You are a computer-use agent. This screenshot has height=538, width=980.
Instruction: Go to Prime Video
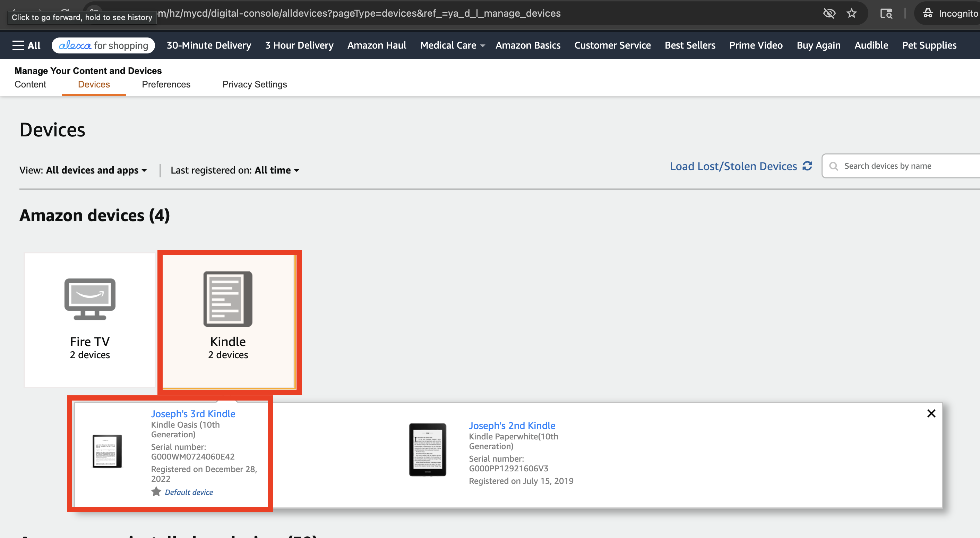click(x=756, y=45)
